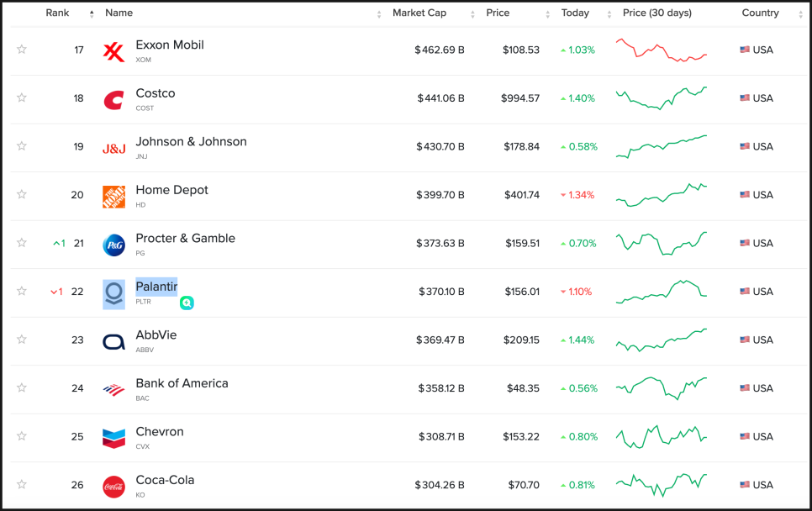The image size is (812, 511).
Task: Star Home Depot as favorite
Action: (x=22, y=194)
